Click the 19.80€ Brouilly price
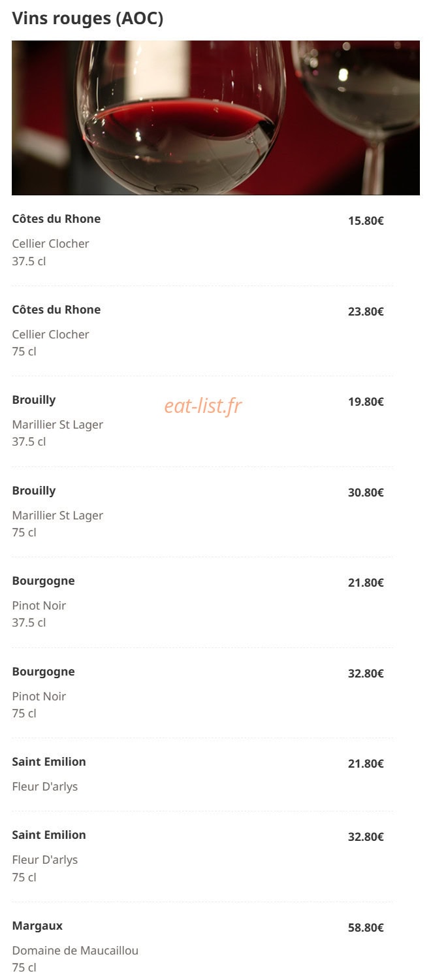 pos(366,402)
